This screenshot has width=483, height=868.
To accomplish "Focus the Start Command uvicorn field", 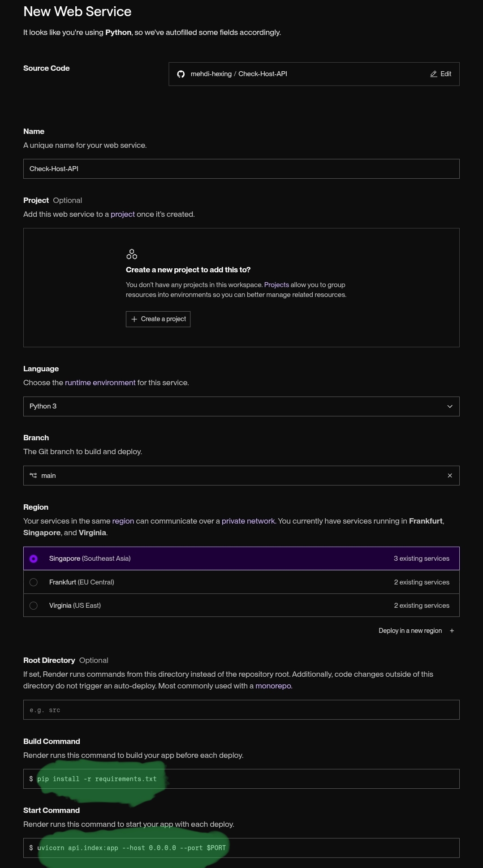I will 241,848.
